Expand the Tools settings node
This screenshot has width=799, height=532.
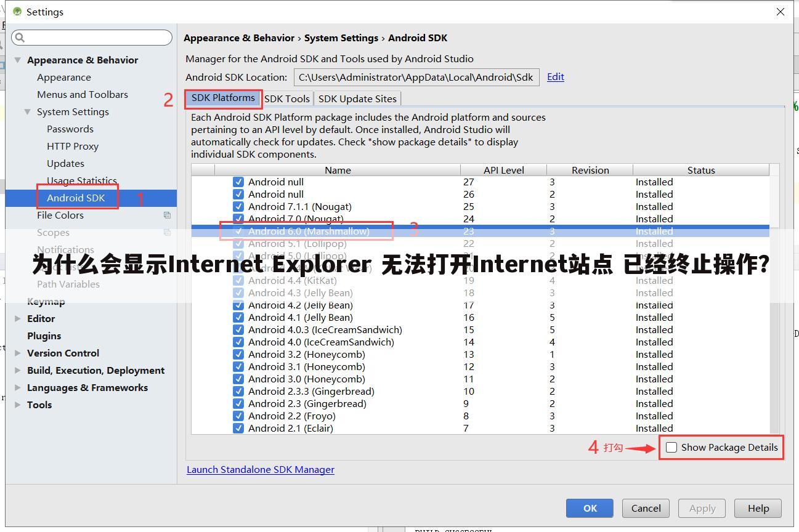pos(18,405)
